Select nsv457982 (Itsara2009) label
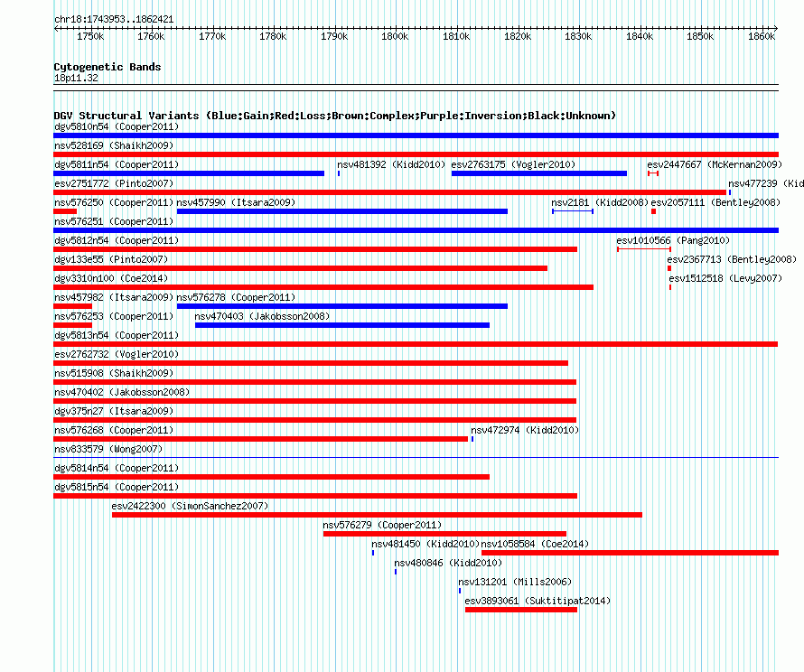 (114, 297)
